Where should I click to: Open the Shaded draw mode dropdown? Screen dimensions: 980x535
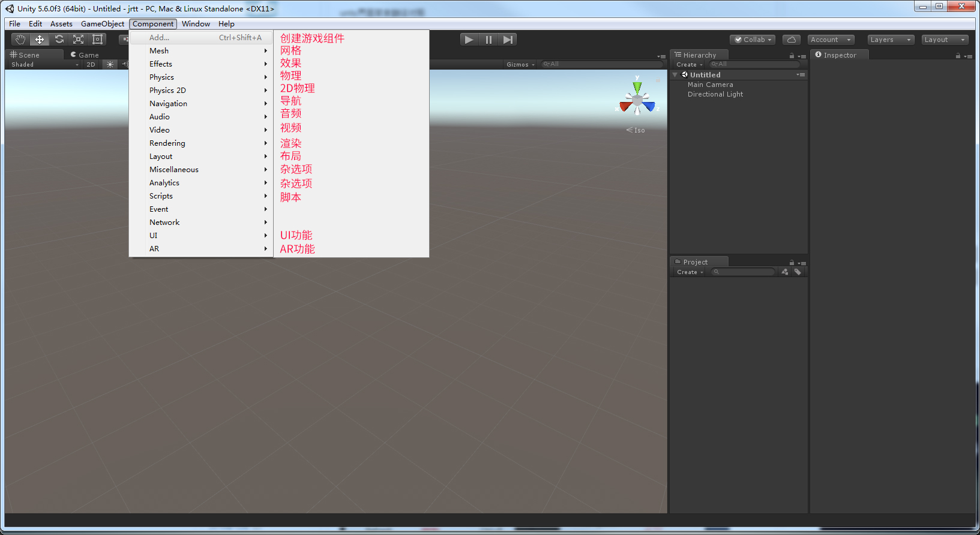point(44,64)
